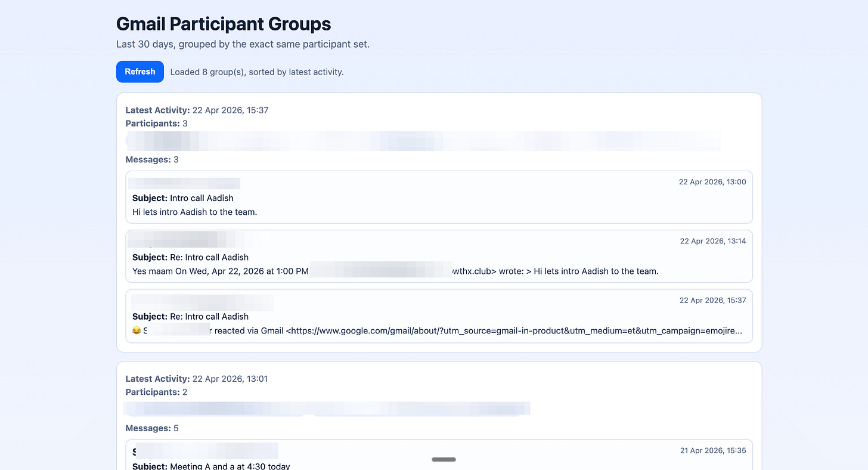Click 'Latest Activity: 22 Apr 2026, 13:01' line
Screen dimensions: 868x470
(197, 379)
